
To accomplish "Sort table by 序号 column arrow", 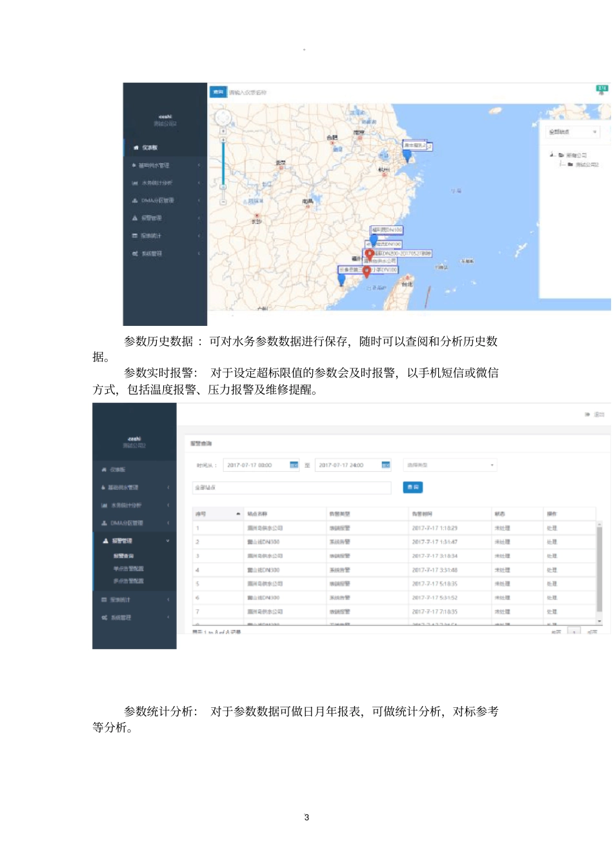I will click(x=238, y=514).
